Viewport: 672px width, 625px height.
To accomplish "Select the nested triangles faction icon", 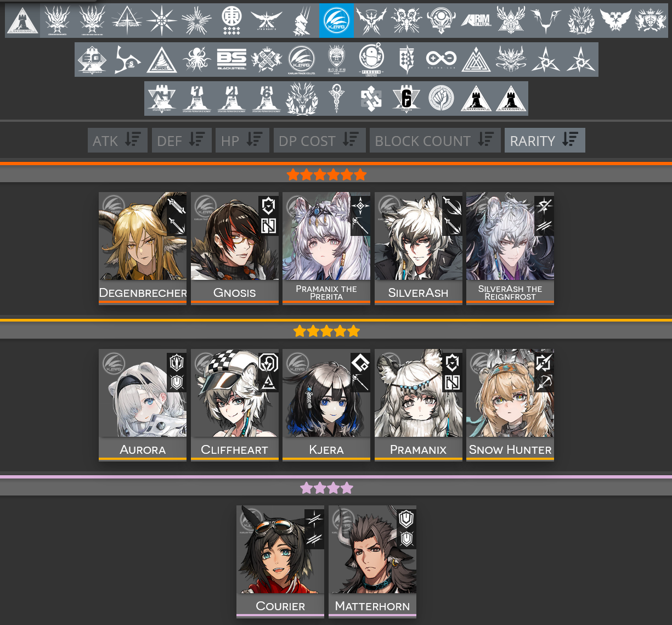I will click(476, 59).
